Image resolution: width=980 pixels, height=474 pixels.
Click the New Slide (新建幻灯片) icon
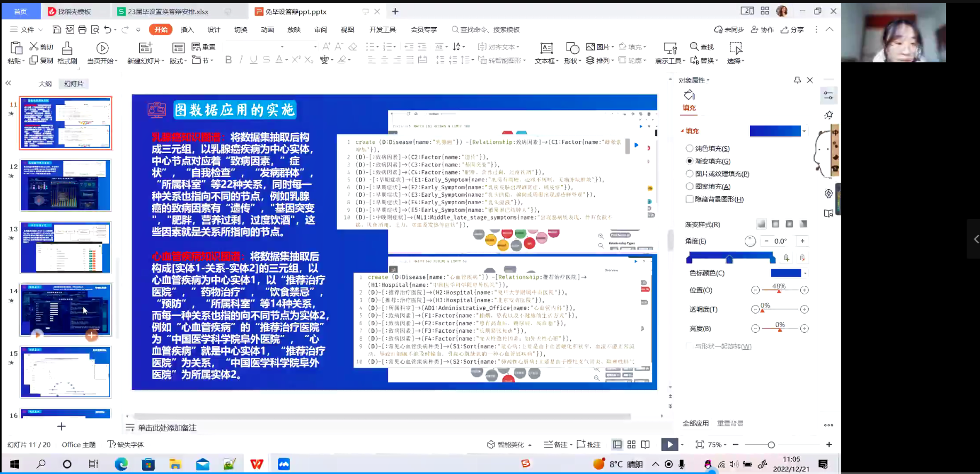(x=145, y=48)
